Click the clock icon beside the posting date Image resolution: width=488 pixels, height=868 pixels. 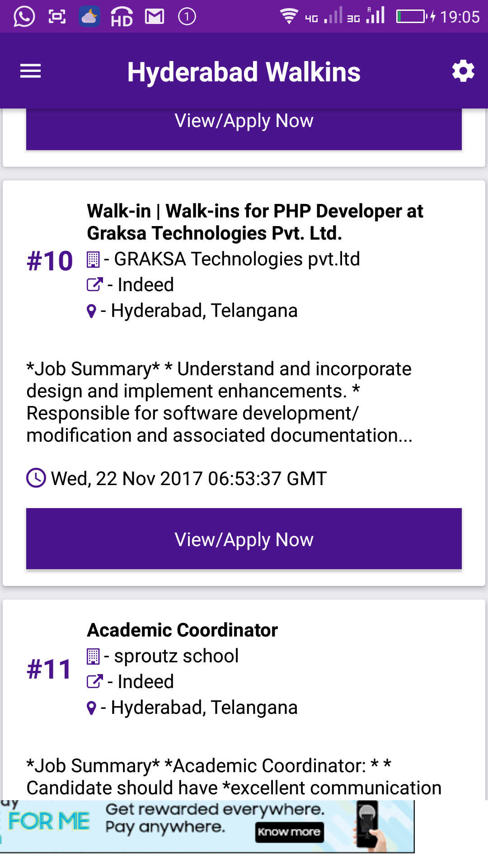pos(36,478)
